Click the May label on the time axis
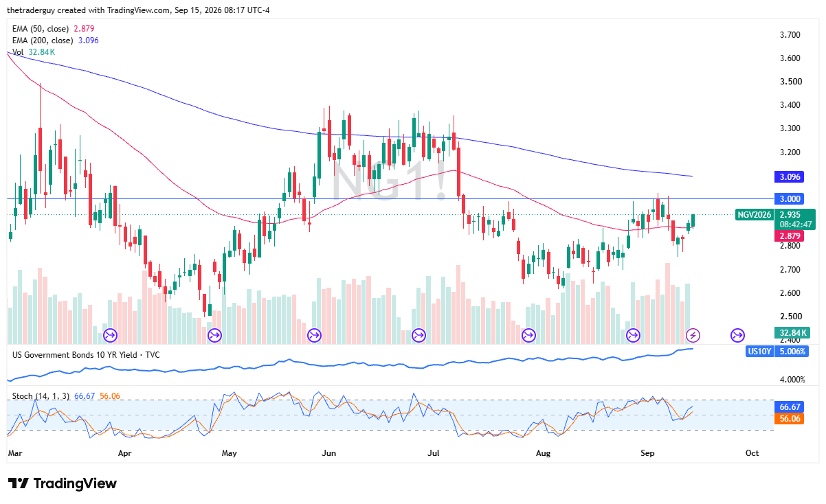The width and height of the screenshot is (826, 504). [230, 453]
